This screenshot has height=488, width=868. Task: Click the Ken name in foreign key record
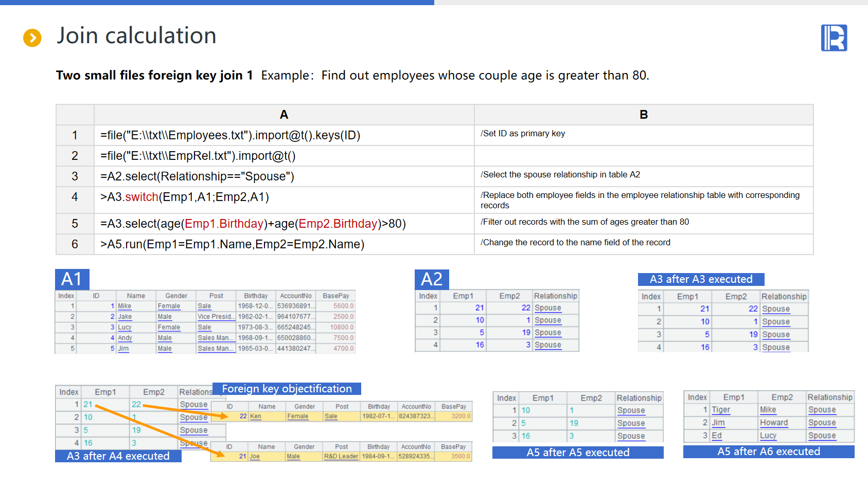pos(256,417)
